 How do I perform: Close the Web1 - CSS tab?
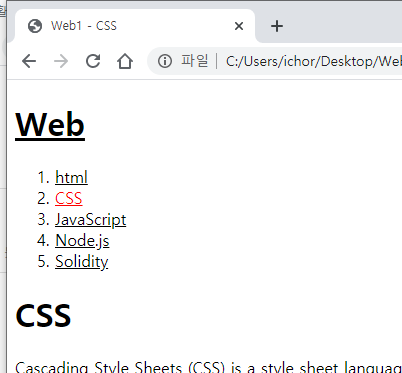pyautogui.click(x=239, y=26)
